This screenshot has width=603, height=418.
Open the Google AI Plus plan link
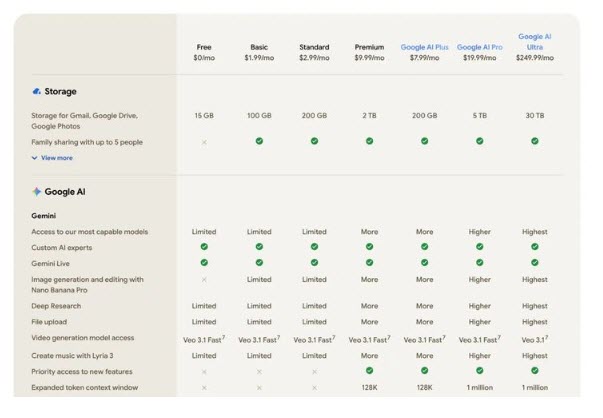(425, 47)
